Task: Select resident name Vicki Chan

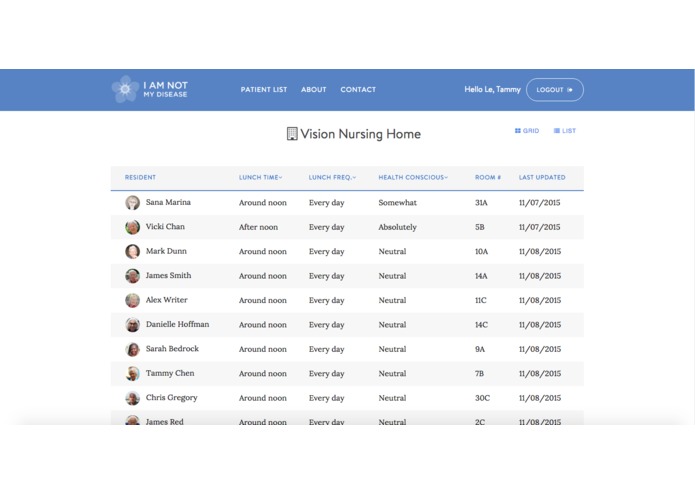Action: tap(165, 226)
